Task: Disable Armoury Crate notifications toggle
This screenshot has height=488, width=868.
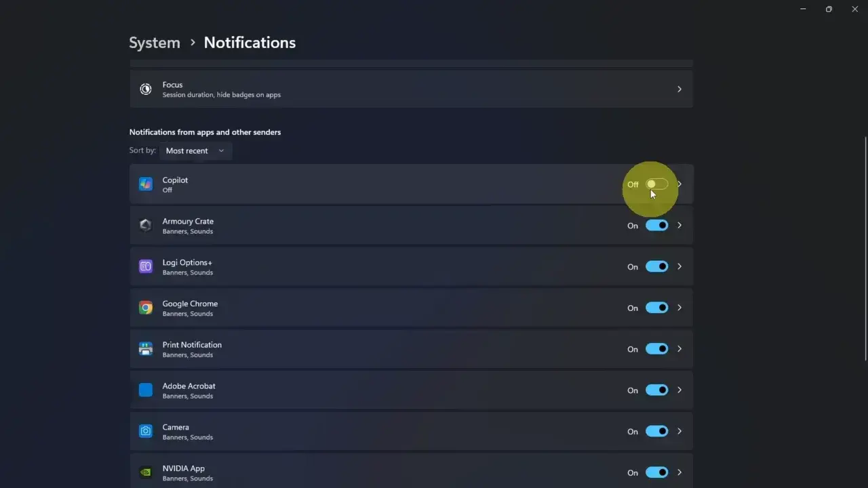Action: (656, 226)
